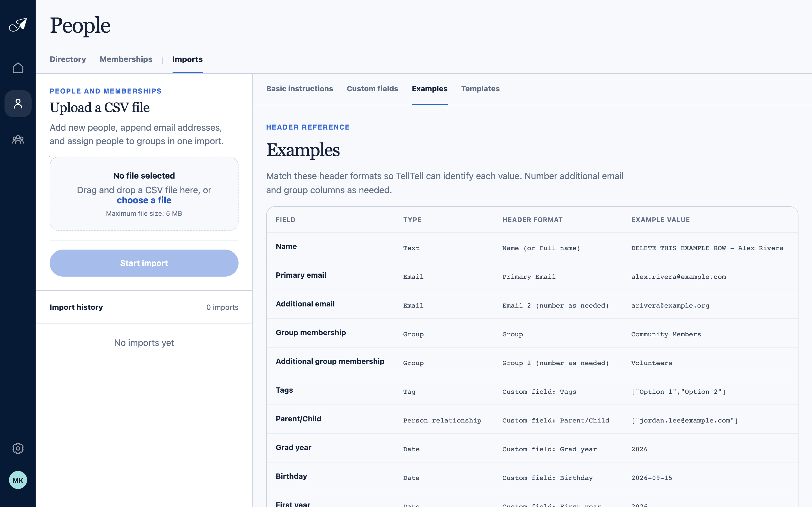Switch to the Memberships tab
Screen dimensions: 812x507
[126, 59]
